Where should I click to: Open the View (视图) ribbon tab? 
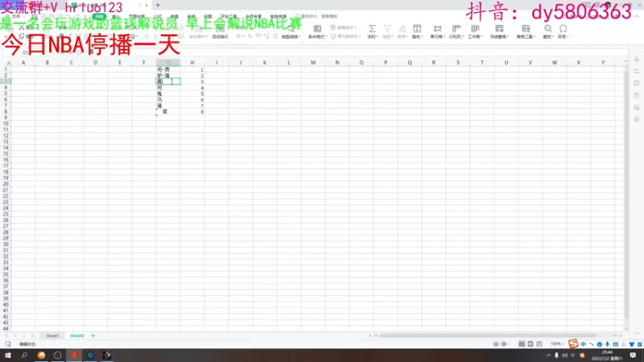pyautogui.click(x=208, y=16)
